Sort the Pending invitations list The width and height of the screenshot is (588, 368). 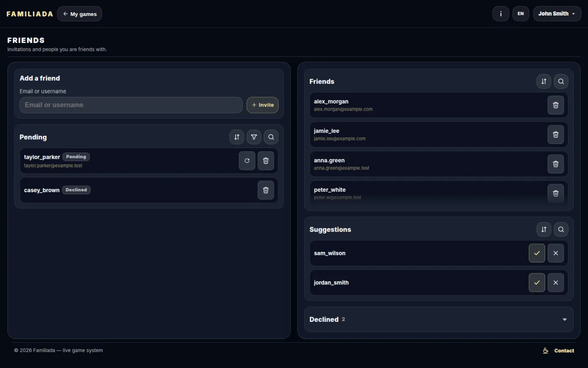(237, 137)
